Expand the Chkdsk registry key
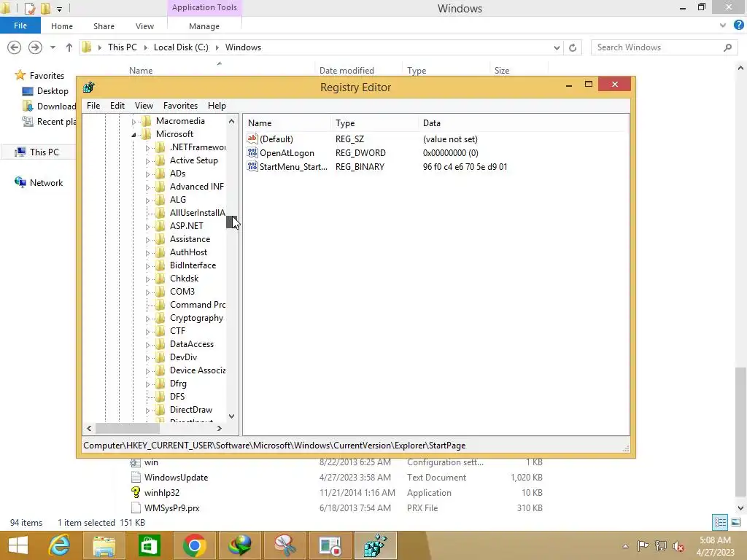This screenshot has height=560, width=747. pyautogui.click(x=147, y=279)
